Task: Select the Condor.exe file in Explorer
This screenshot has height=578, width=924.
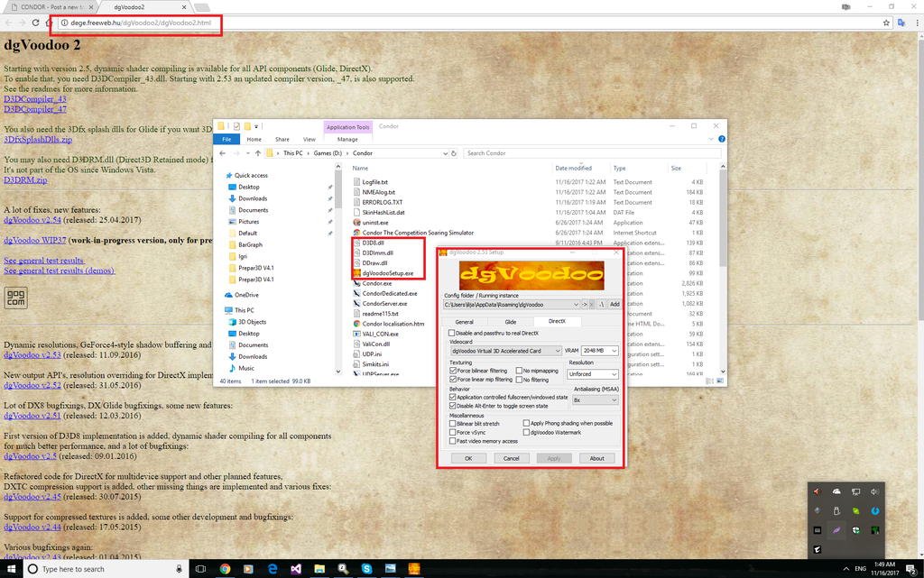Action: pos(376,283)
